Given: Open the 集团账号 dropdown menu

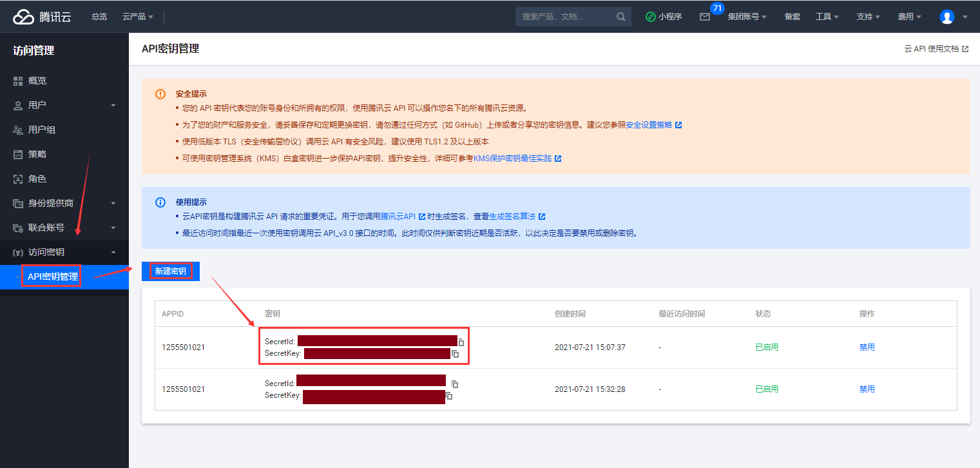Looking at the screenshot, I should tap(746, 17).
